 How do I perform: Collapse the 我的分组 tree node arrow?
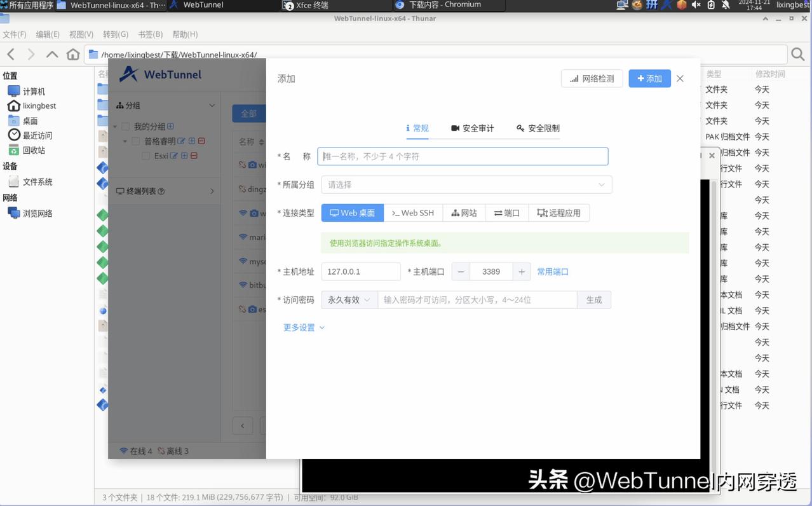(x=115, y=126)
